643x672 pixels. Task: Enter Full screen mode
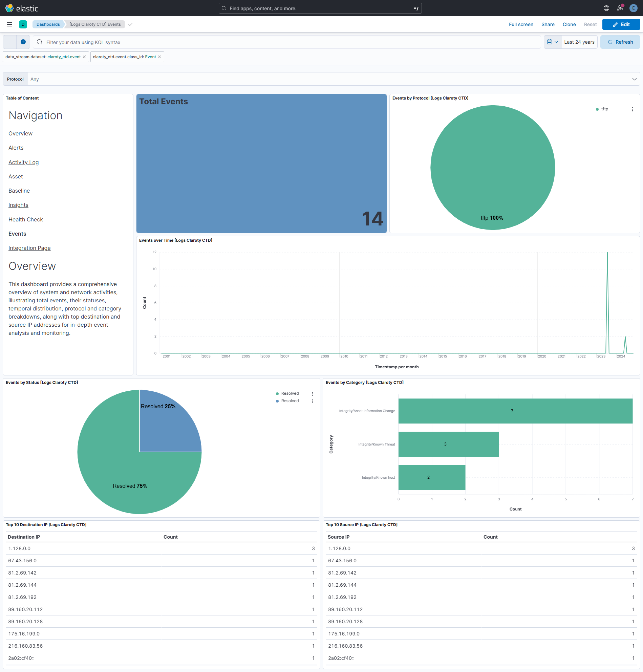pos(521,24)
